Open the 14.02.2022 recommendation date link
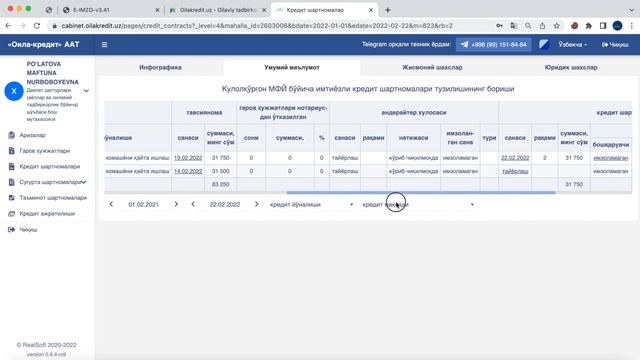 (x=188, y=171)
